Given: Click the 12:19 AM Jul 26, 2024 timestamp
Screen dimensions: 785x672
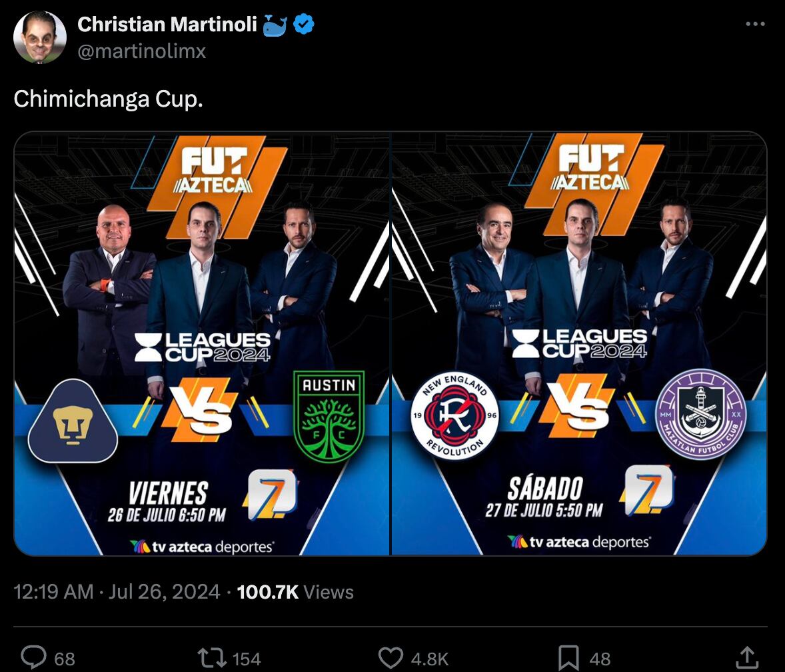Looking at the screenshot, I should (x=117, y=592).
